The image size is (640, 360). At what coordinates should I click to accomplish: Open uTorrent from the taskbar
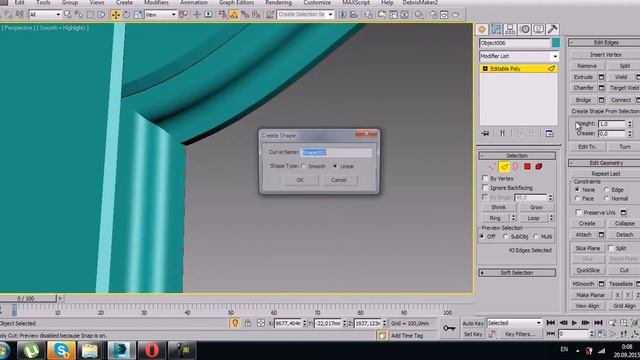pyautogui.click(x=31, y=350)
